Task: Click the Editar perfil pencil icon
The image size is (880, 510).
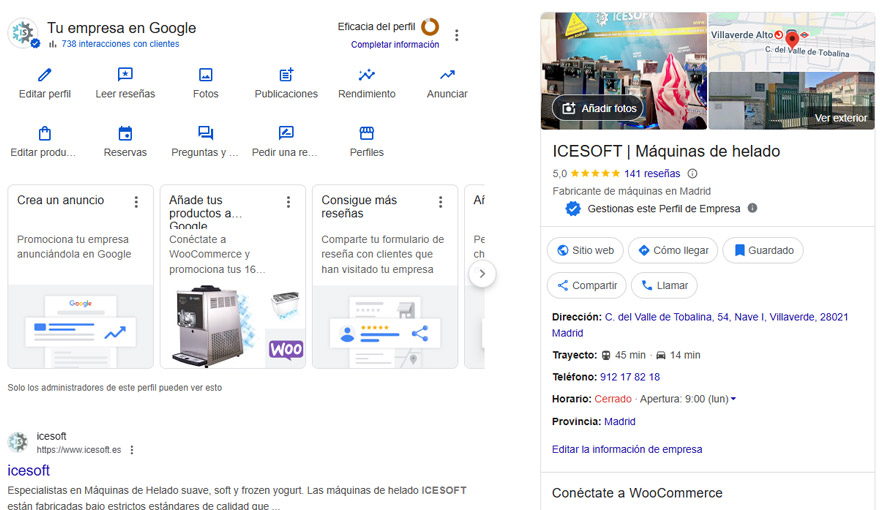Action: point(44,75)
